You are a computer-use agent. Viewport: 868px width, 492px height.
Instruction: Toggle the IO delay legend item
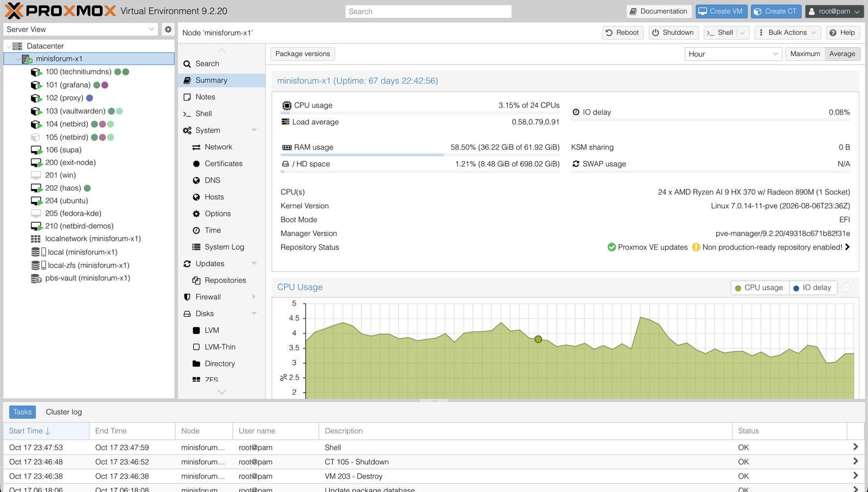(x=812, y=288)
